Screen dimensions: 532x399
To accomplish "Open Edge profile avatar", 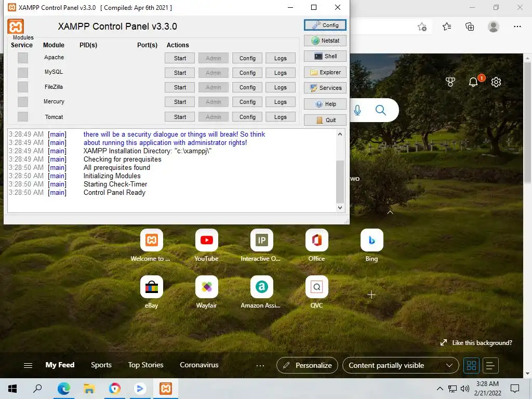I will coord(494,26).
